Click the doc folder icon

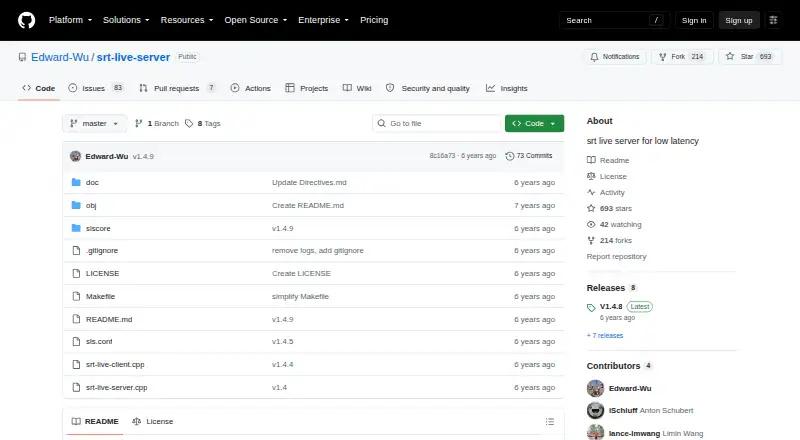click(76, 182)
